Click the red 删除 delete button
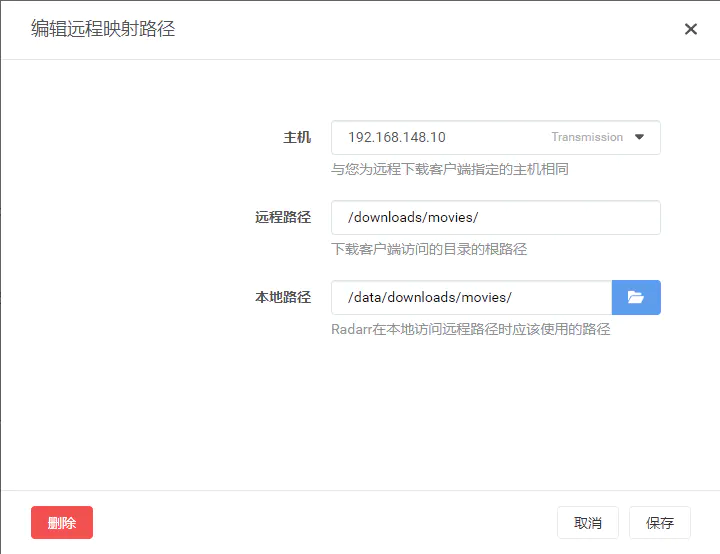 [62, 522]
